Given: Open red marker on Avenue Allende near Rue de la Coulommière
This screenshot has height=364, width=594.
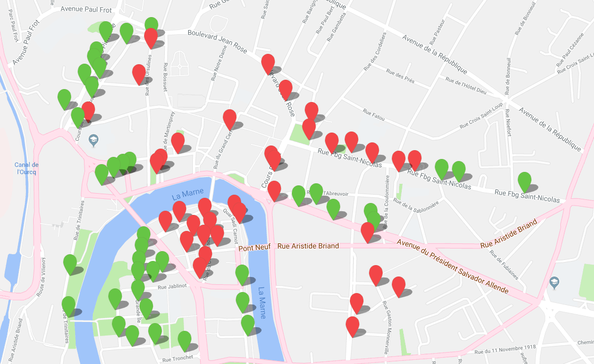Looking at the screenshot, I should pyautogui.click(x=367, y=231).
